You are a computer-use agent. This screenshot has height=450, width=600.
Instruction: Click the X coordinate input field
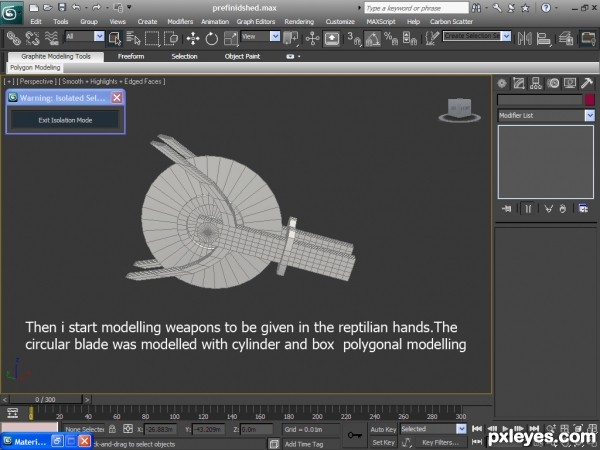click(x=160, y=429)
